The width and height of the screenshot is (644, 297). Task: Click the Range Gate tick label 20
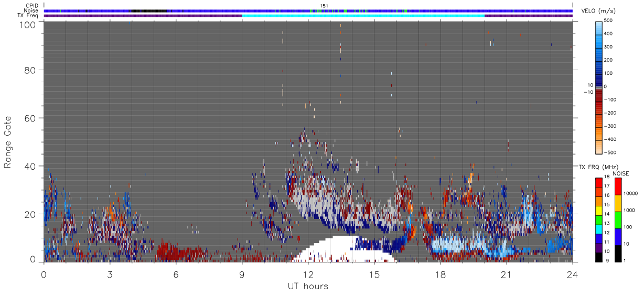click(x=29, y=214)
